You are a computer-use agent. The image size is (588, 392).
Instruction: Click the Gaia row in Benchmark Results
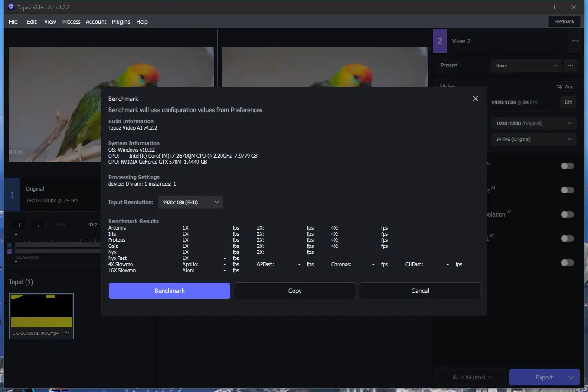coord(248,246)
